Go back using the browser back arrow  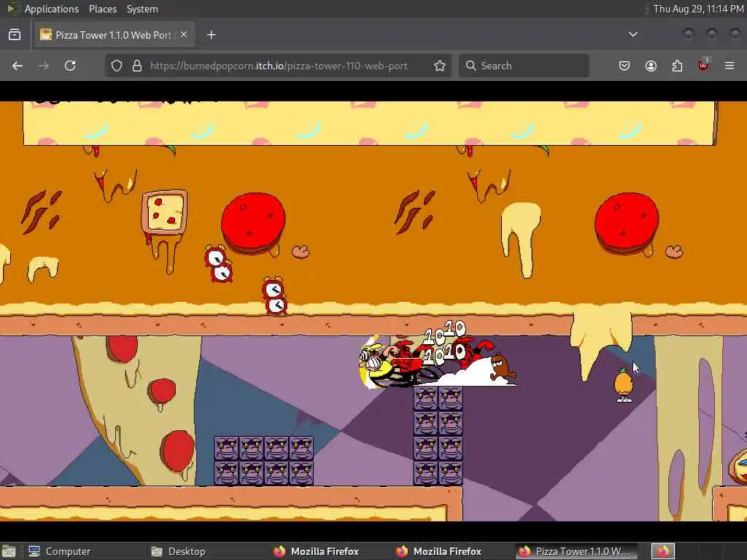[x=18, y=66]
